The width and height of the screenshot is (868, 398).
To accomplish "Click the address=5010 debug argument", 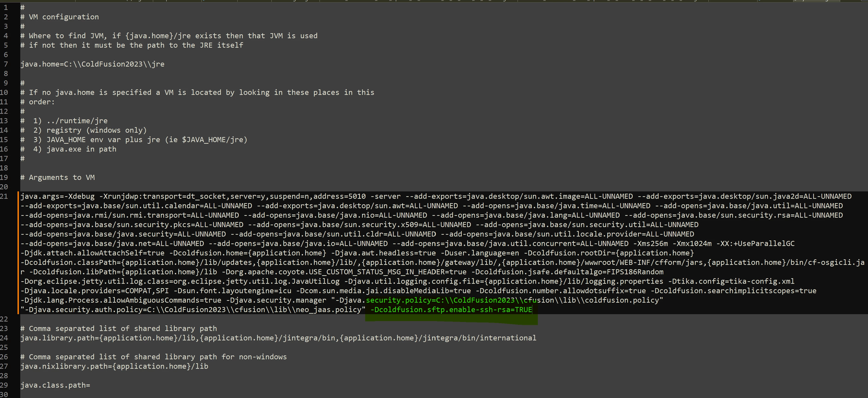I will pos(339,196).
